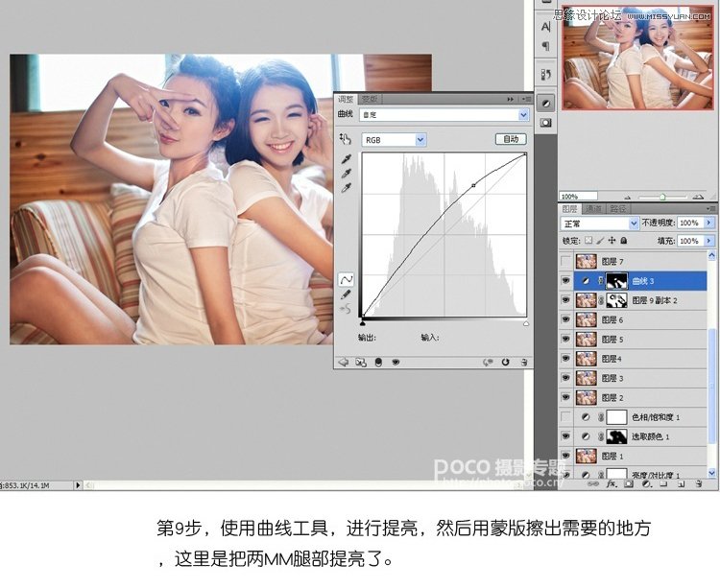Pick the white point eyedropper
The image size is (720, 588).
pyautogui.click(x=347, y=188)
